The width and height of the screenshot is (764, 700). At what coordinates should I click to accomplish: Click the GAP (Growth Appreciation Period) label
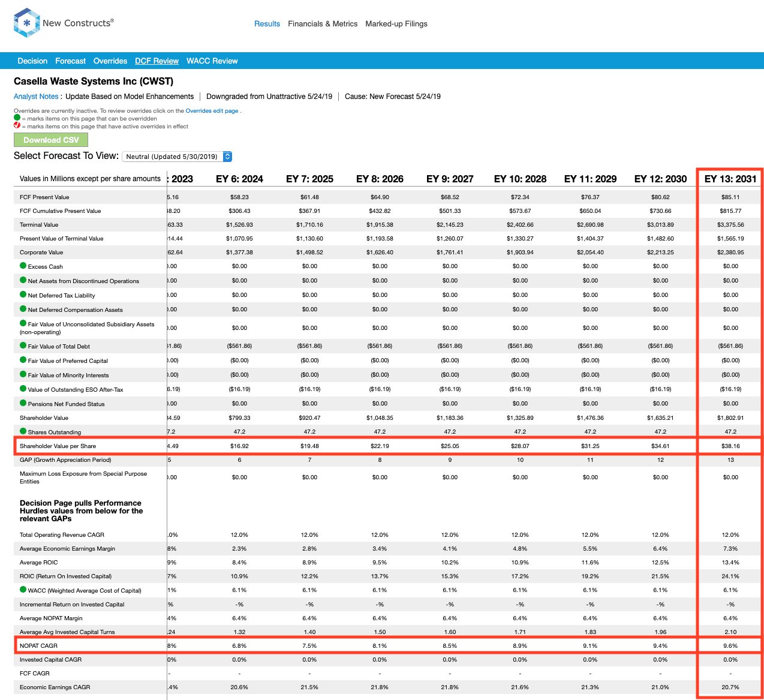point(65,460)
